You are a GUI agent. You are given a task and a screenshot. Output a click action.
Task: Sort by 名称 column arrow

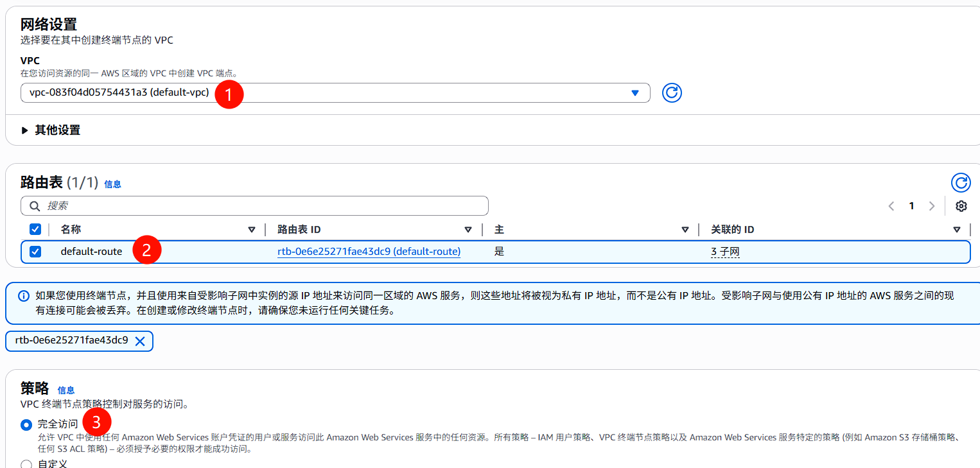point(252,230)
